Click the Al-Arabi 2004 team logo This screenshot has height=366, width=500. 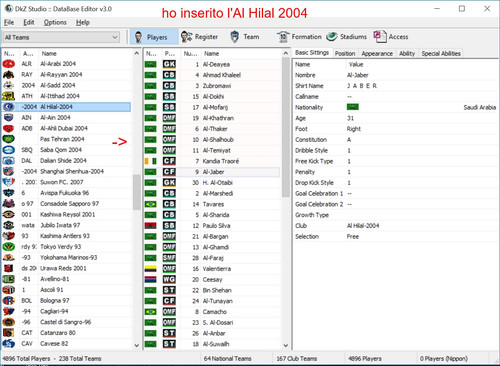pos(9,64)
